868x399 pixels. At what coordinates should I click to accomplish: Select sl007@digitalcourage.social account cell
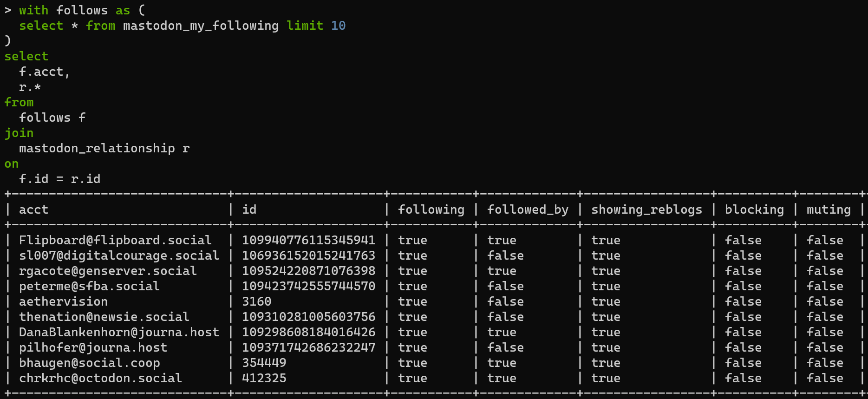tap(119, 255)
